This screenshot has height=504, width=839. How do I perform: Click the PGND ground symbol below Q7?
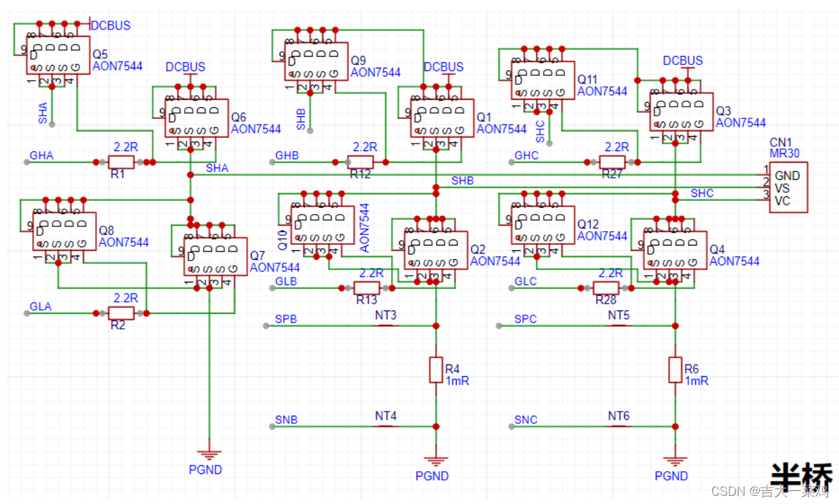(x=209, y=455)
